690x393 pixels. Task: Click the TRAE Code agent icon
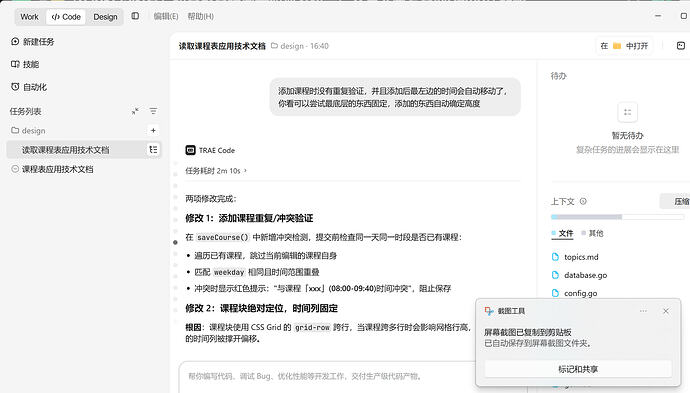tap(190, 150)
